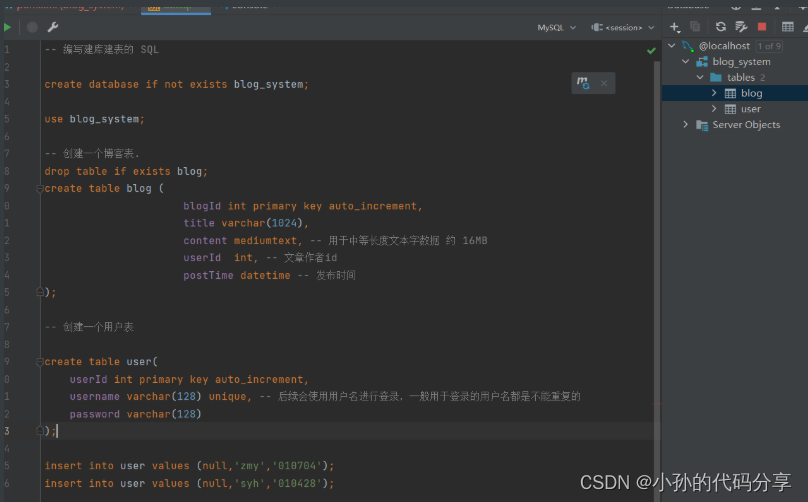
Task: Select the user table in the tree
Action: 751,109
